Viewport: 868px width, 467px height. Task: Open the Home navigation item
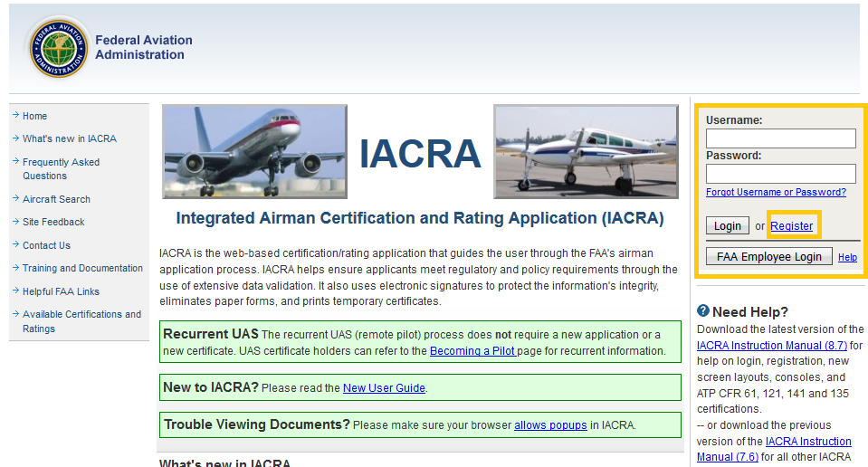pos(34,116)
